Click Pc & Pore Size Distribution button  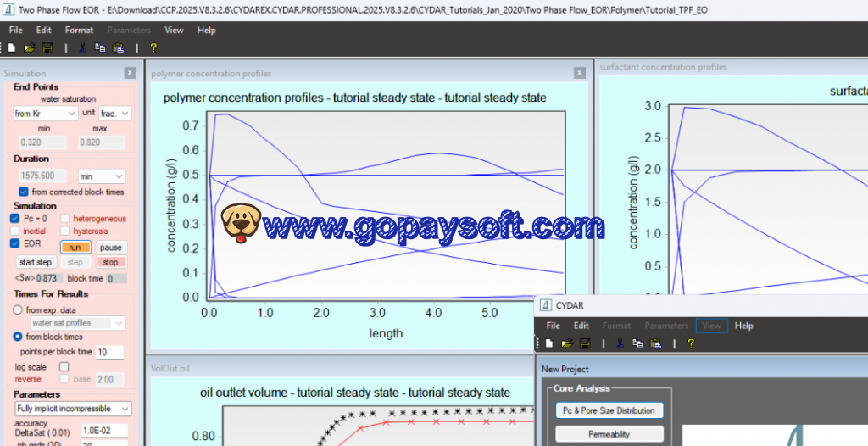609,410
